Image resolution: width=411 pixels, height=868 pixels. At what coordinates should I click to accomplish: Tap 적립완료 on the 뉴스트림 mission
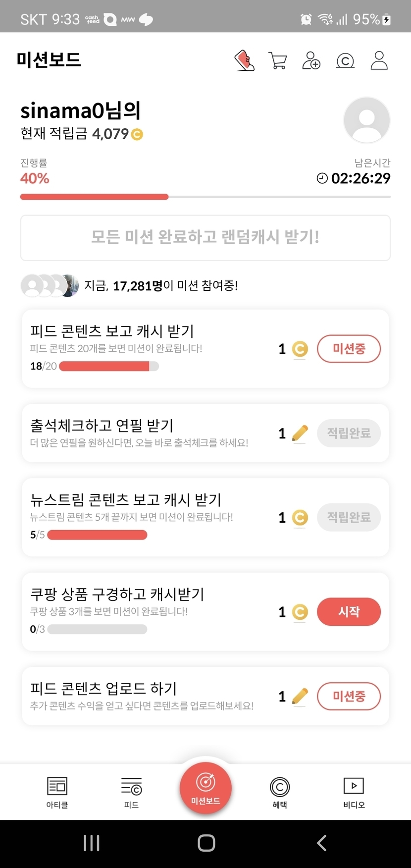click(x=349, y=517)
